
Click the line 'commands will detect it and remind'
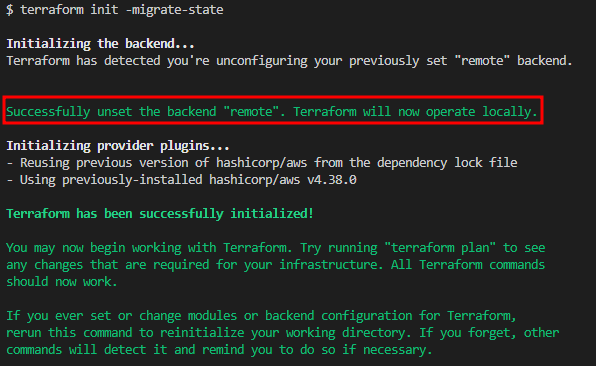pyautogui.click(x=219, y=350)
